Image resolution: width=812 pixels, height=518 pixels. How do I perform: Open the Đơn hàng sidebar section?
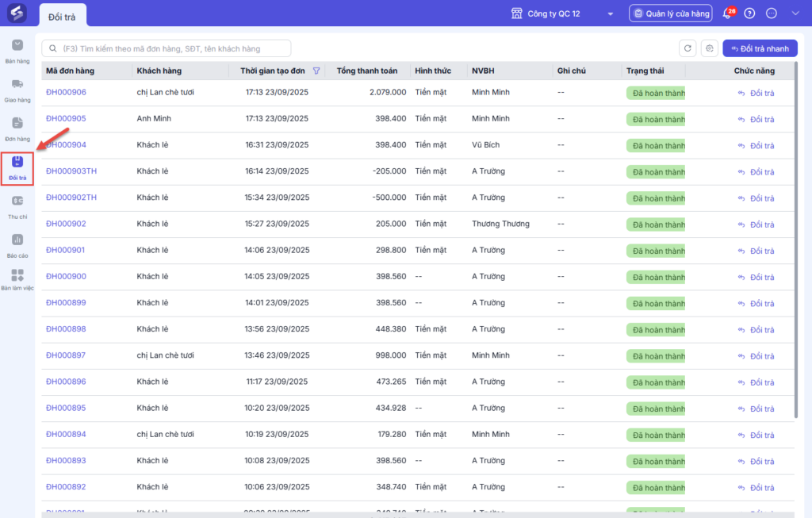pyautogui.click(x=17, y=129)
